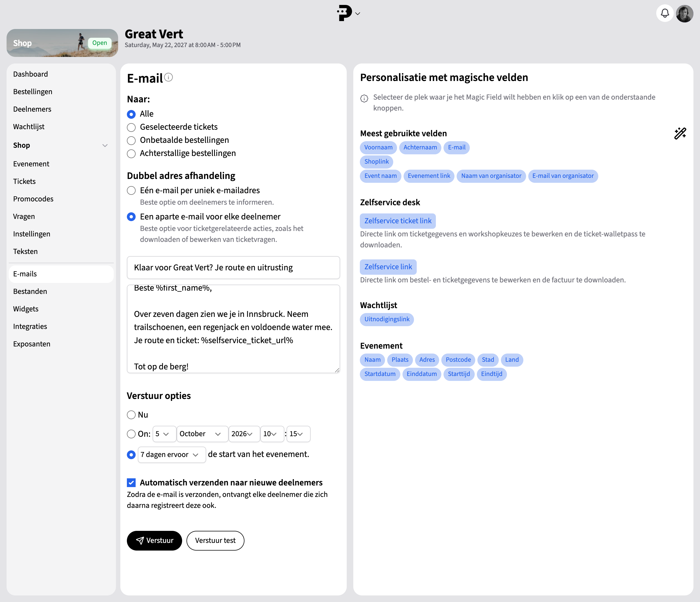Open the user avatar menu

[x=684, y=13]
